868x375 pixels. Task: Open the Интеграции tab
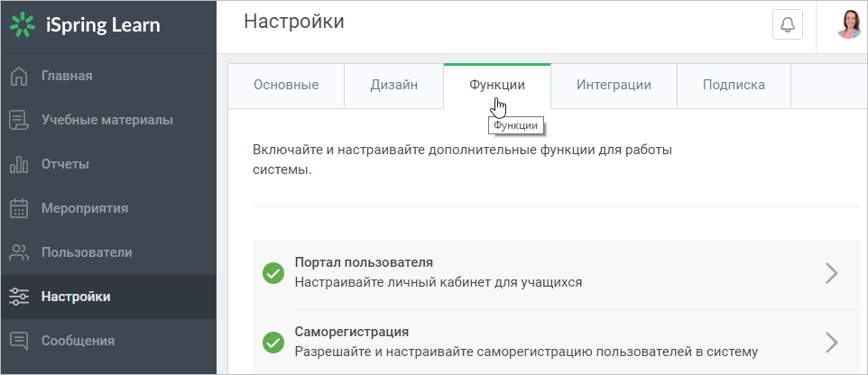click(614, 86)
